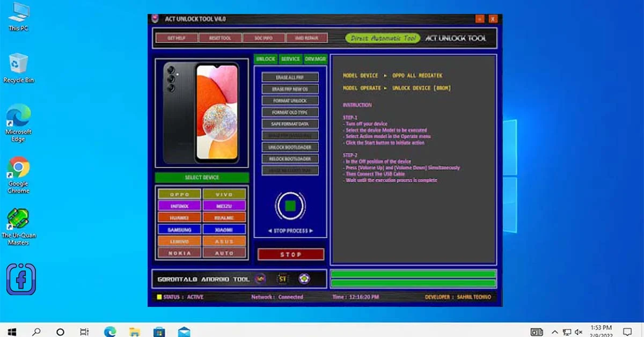Select the FORMAT UNLOCK operation
Viewport: 644px width, 337px height.
(290, 101)
